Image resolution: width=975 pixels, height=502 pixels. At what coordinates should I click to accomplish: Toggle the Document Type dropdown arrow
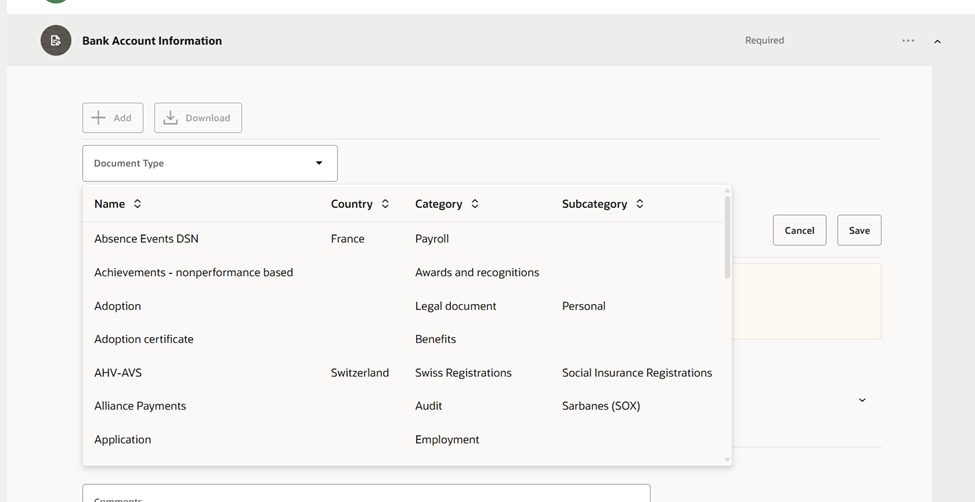[x=319, y=163]
